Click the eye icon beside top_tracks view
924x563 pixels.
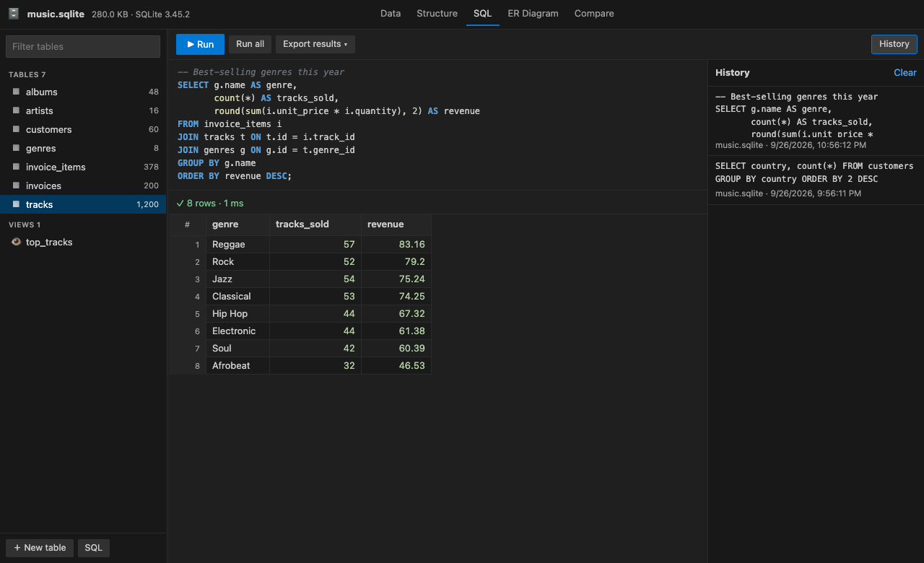16,242
